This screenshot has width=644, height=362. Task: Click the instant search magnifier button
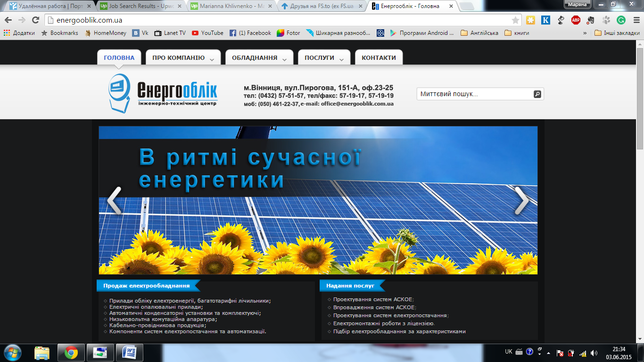point(538,94)
